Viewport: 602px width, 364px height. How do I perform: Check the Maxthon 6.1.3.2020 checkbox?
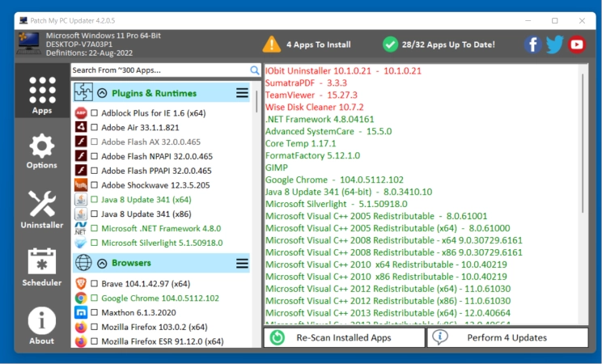point(94,312)
